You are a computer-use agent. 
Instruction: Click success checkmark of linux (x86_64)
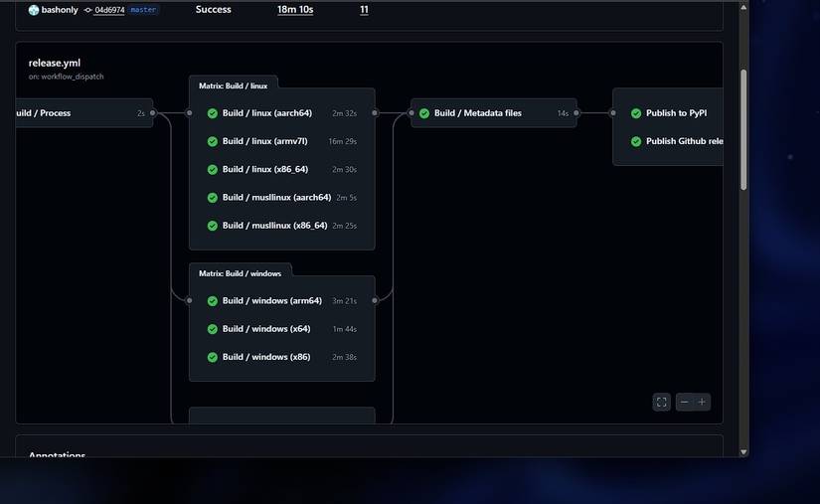pos(213,170)
